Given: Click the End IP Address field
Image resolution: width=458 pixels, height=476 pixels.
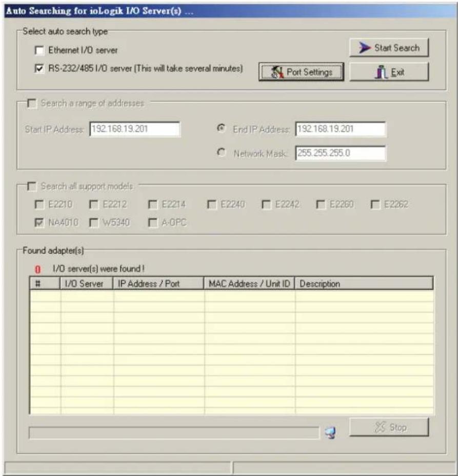Looking at the screenshot, I should (341, 129).
